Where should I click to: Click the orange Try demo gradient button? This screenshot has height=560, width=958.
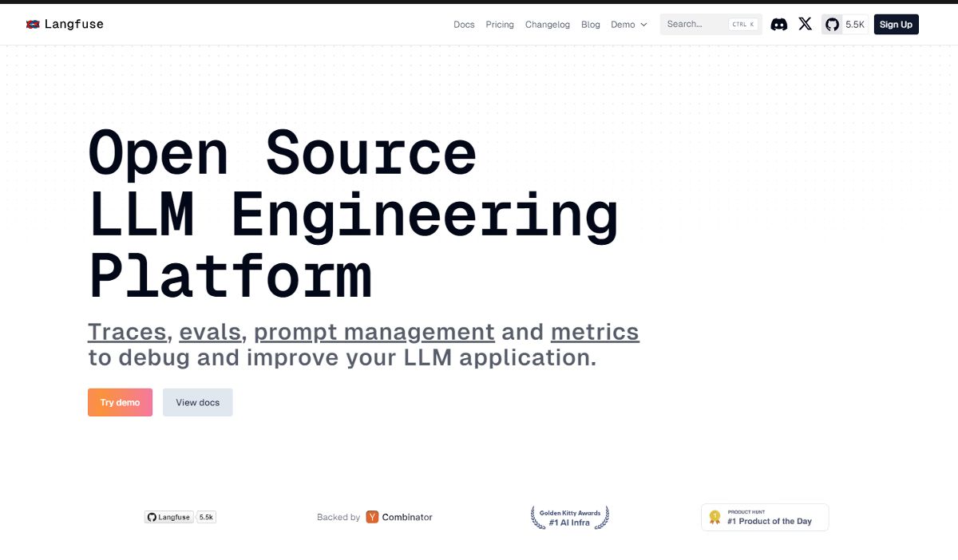120,402
